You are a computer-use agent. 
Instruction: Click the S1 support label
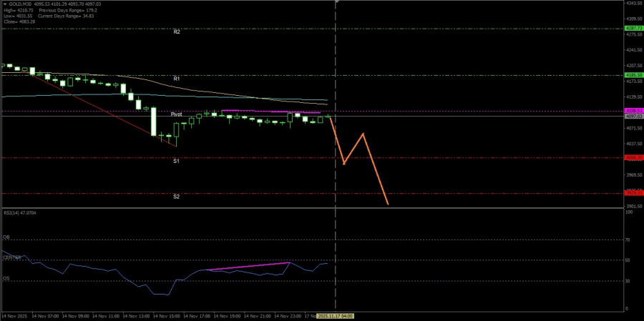coord(176,162)
